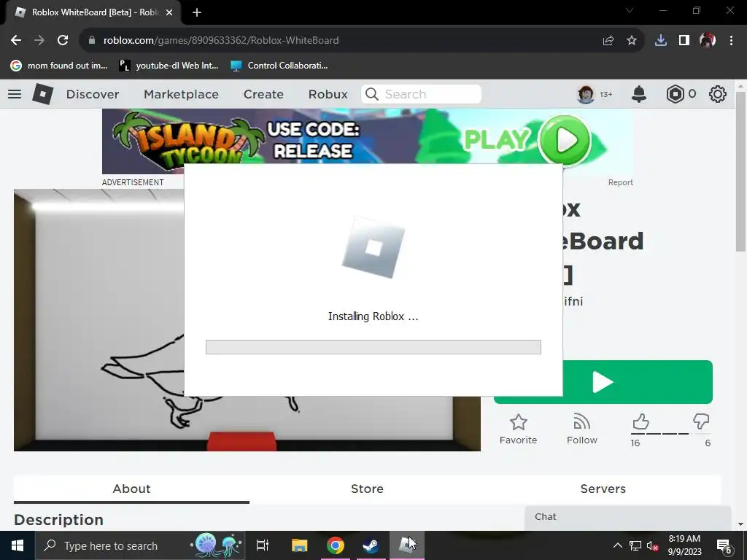Open the youtube-dl Web Int... bookmark
This screenshot has width=747, height=560.
pyautogui.click(x=169, y=66)
